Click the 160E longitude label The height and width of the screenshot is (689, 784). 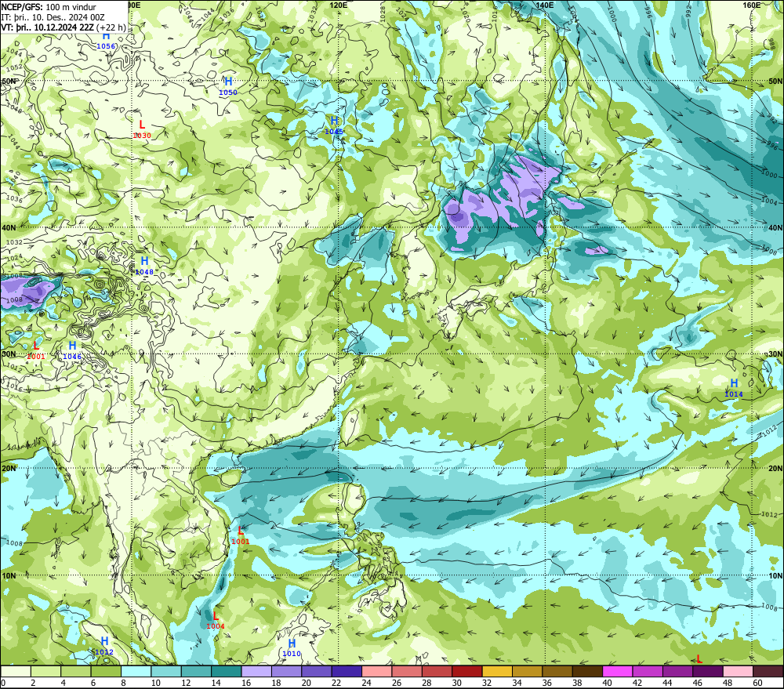(x=752, y=5)
